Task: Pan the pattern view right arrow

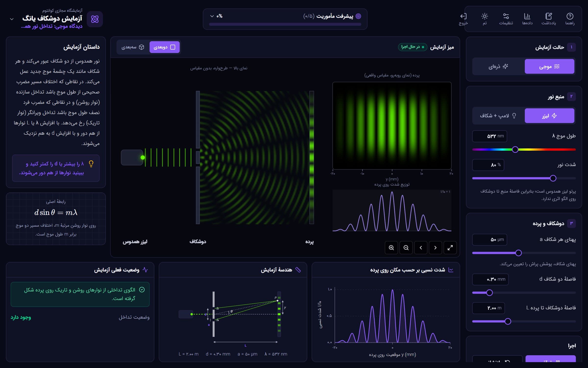Action: 435,248
